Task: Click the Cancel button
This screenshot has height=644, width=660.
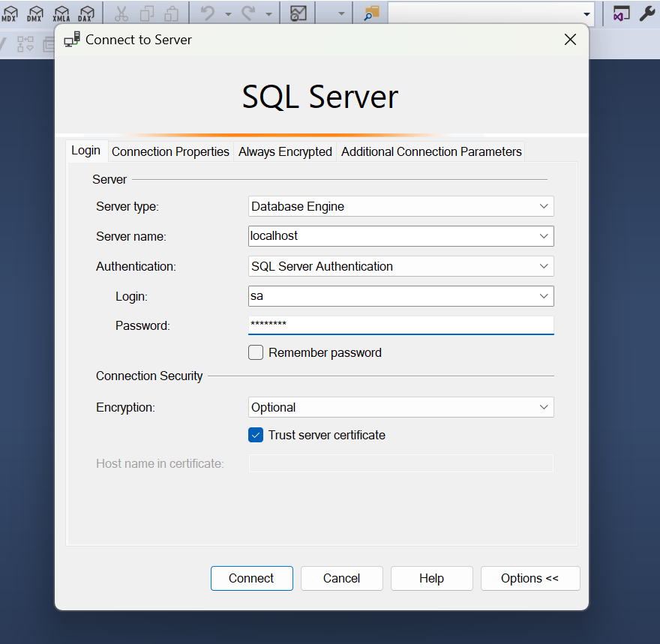Action: click(342, 578)
